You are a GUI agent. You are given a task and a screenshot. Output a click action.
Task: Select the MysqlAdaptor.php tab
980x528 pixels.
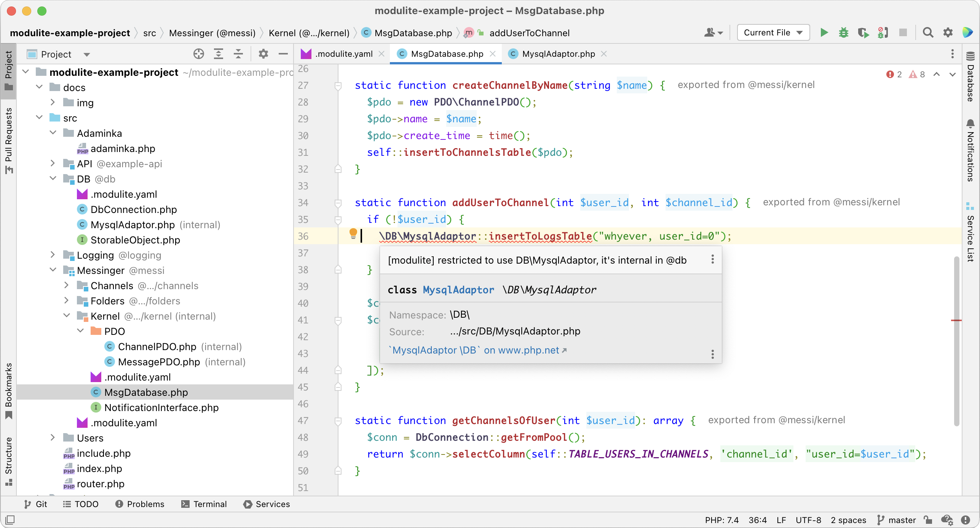point(556,53)
